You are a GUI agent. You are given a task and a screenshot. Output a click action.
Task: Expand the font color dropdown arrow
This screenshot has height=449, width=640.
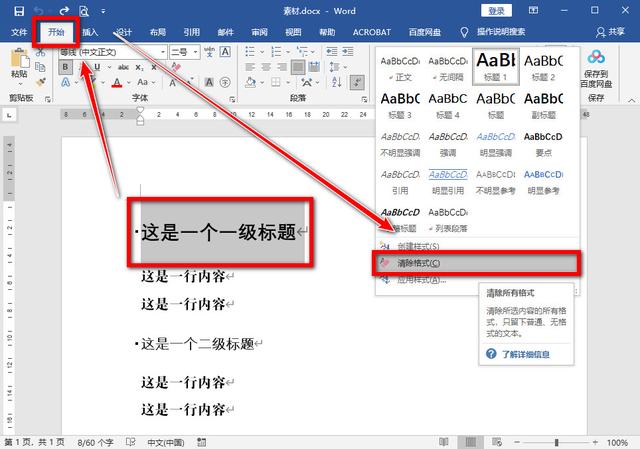click(x=129, y=83)
